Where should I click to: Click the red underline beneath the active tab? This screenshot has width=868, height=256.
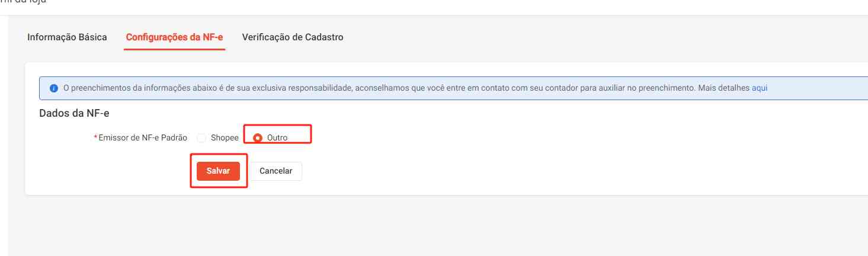(x=174, y=49)
